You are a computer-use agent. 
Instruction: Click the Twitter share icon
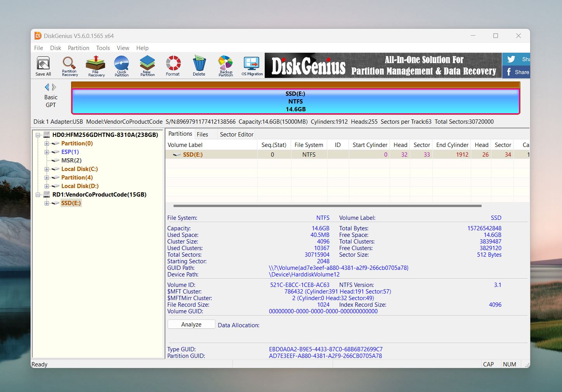point(516,59)
